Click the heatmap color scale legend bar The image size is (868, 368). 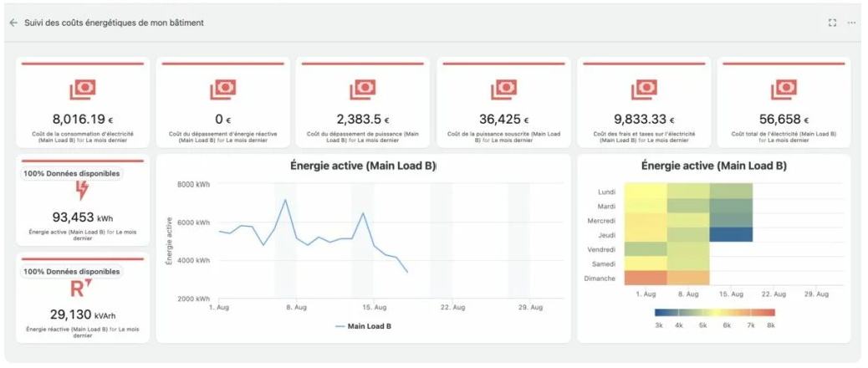715,312
